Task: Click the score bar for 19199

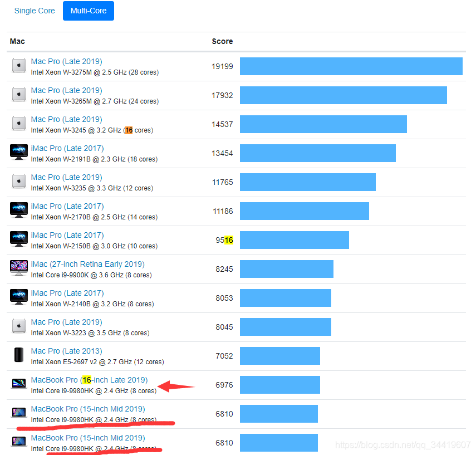Action: (351, 66)
